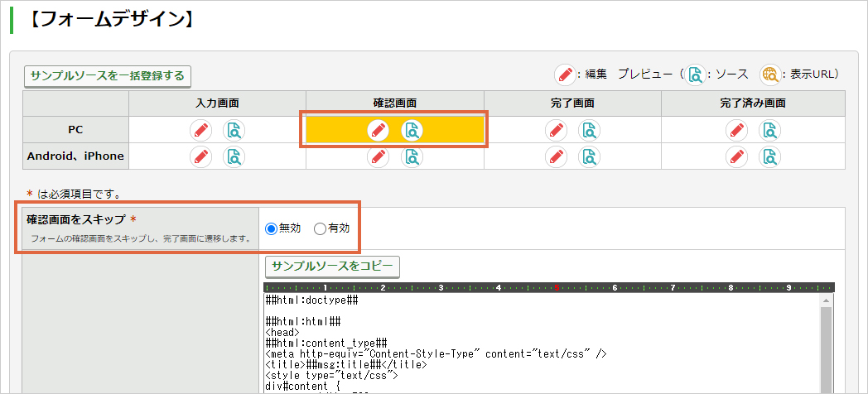Click the legend 編集 pencil icon
Image resolution: width=868 pixels, height=394 pixels.
(565, 74)
